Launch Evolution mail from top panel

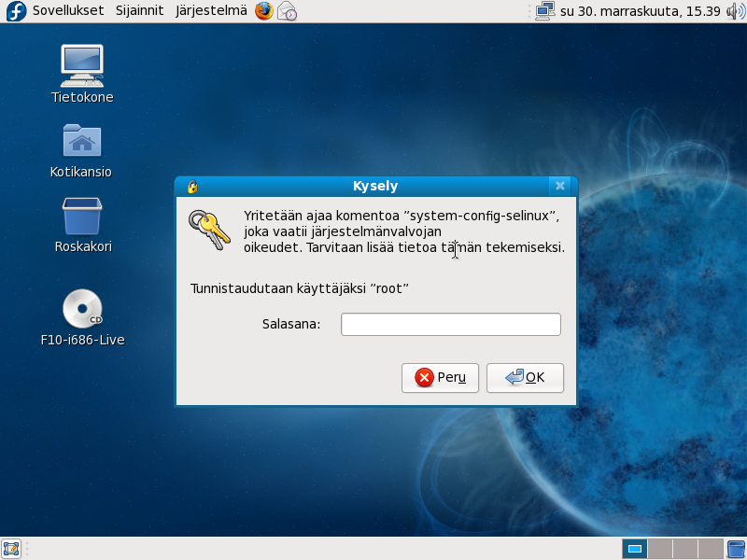tap(288, 11)
